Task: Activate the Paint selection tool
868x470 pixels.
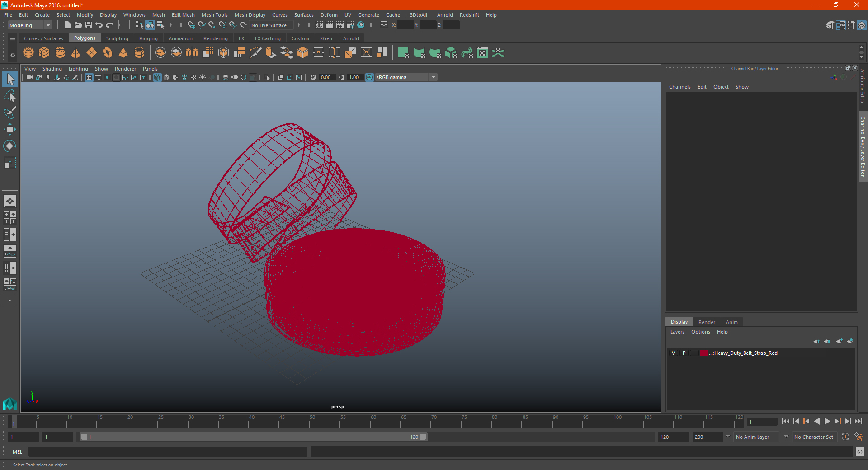Action: [10, 113]
